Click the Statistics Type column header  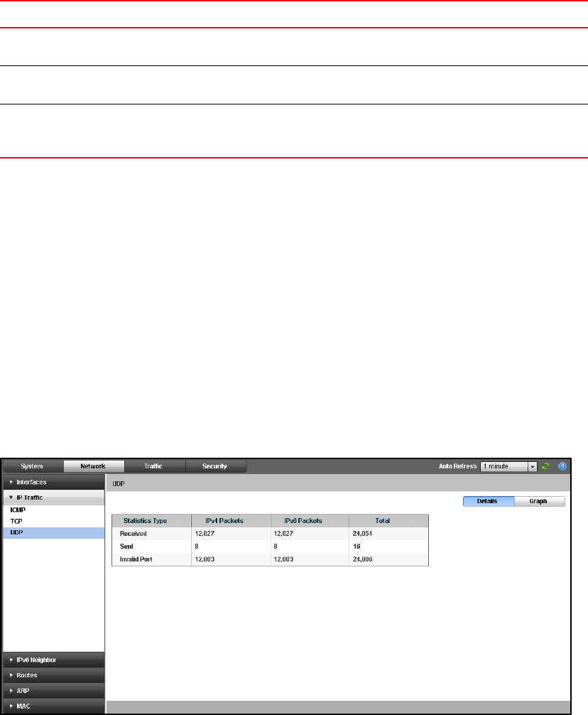pyautogui.click(x=151, y=521)
